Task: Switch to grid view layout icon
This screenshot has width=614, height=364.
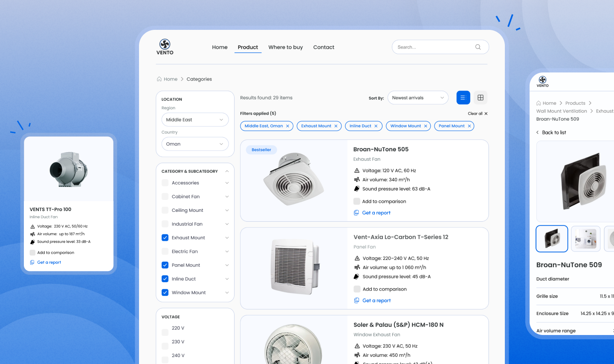Action: click(x=481, y=98)
